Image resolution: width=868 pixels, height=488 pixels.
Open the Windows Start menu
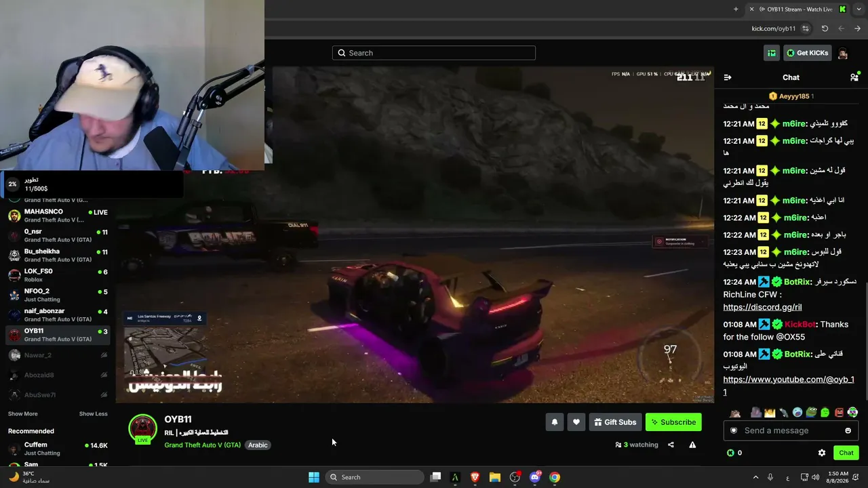[x=314, y=477]
